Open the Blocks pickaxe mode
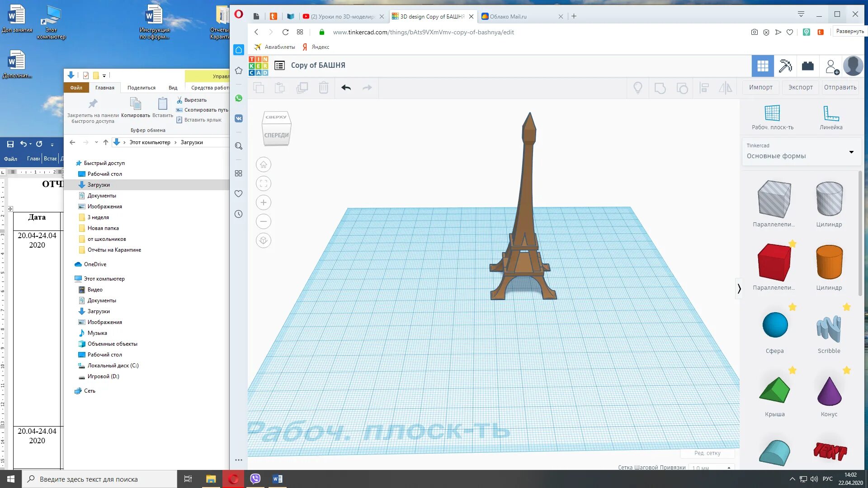 tap(785, 66)
